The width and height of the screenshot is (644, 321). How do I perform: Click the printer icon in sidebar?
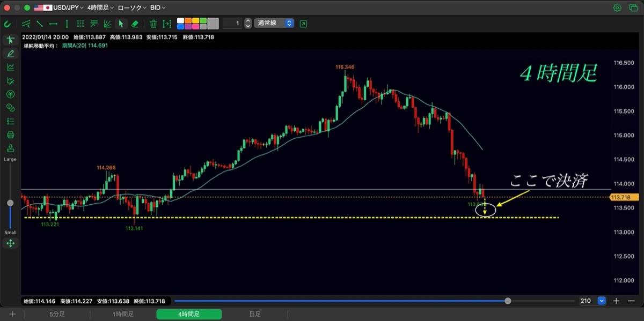pos(10,135)
